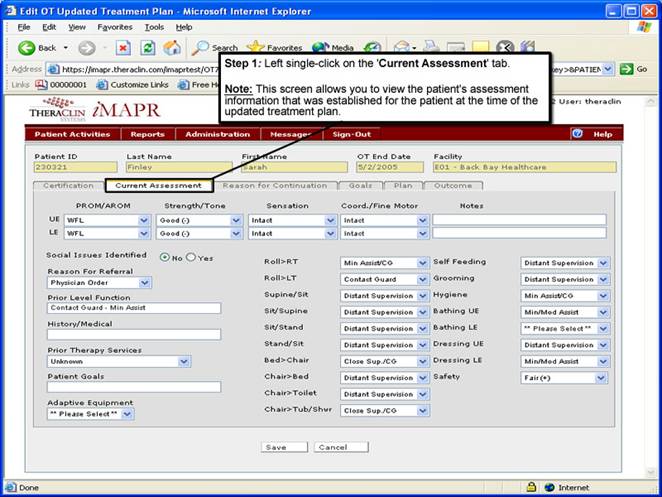Open the Bathing LE dropdown
This screenshot has width=662, height=497.
point(601,328)
